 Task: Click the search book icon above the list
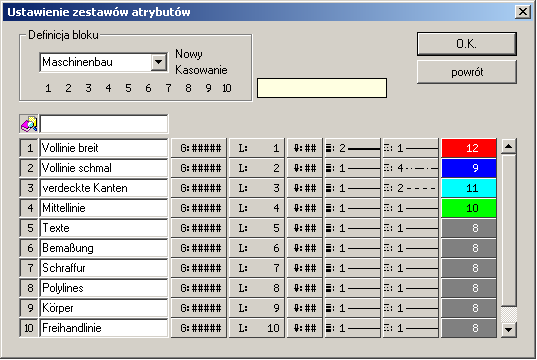(x=29, y=124)
